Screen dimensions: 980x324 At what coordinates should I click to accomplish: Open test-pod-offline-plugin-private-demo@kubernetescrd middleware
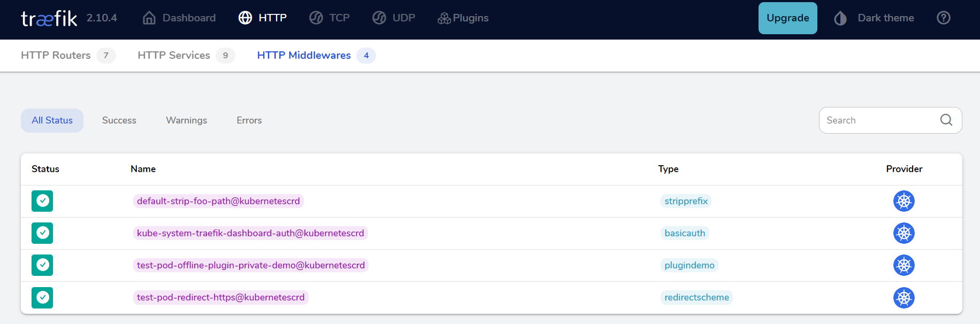tap(251, 265)
